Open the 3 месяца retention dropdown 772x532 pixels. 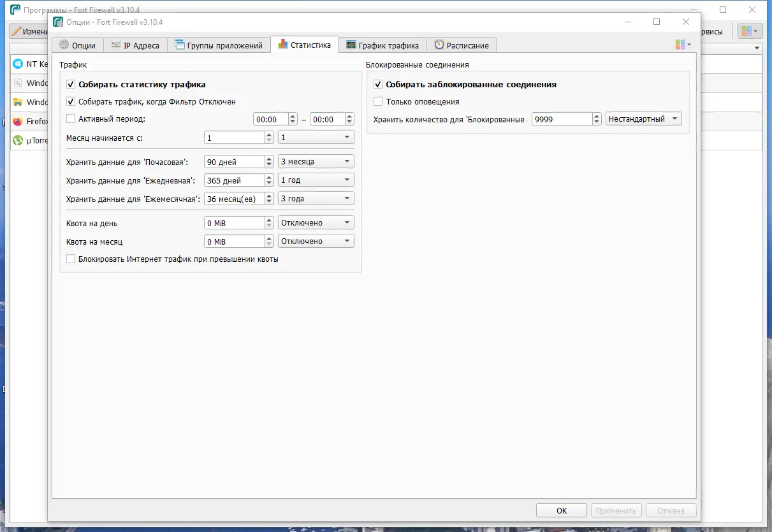coord(316,162)
